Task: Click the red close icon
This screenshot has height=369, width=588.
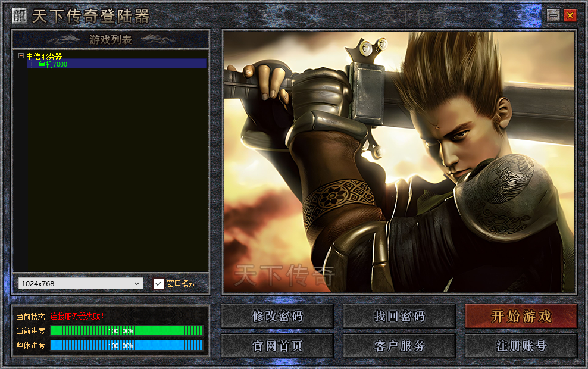Action: pyautogui.click(x=570, y=15)
